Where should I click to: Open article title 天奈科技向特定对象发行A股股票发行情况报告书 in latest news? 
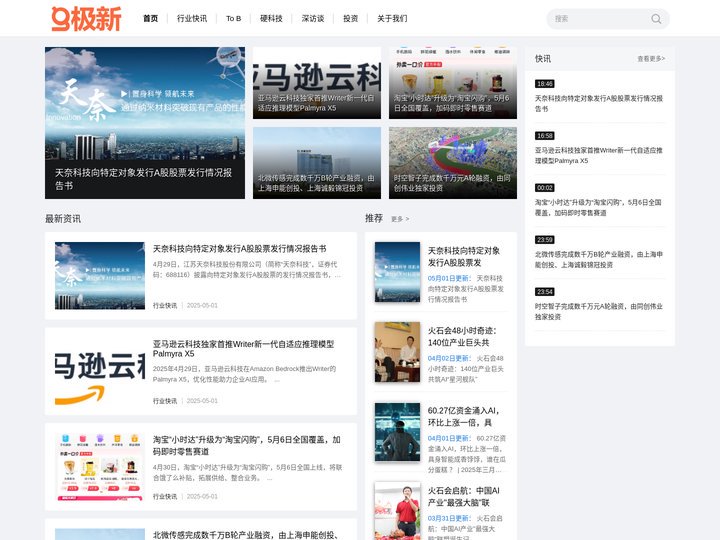point(239,249)
